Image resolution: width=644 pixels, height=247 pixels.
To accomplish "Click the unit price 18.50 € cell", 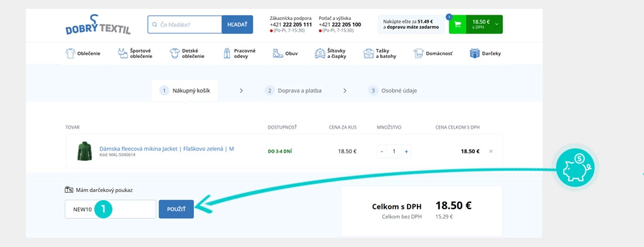I will [347, 151].
